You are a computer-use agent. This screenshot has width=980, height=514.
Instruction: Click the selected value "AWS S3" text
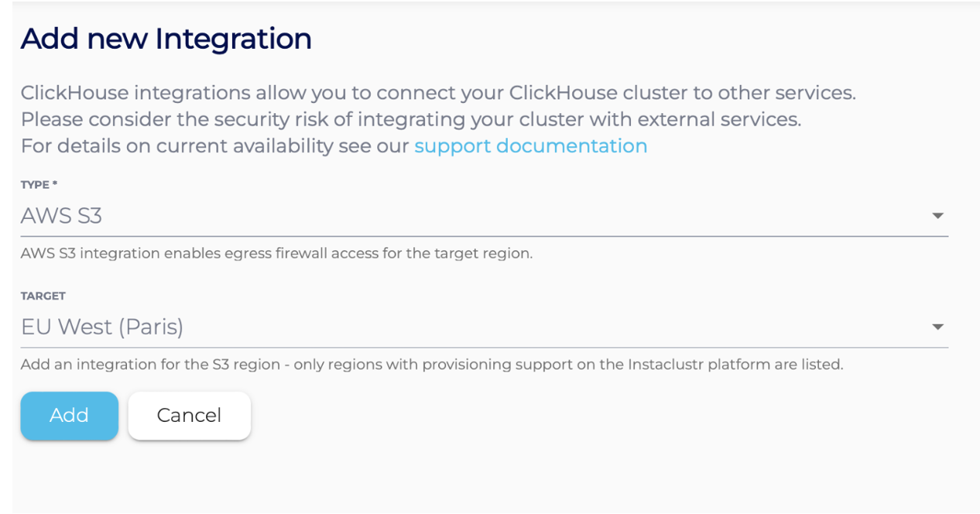(x=61, y=216)
